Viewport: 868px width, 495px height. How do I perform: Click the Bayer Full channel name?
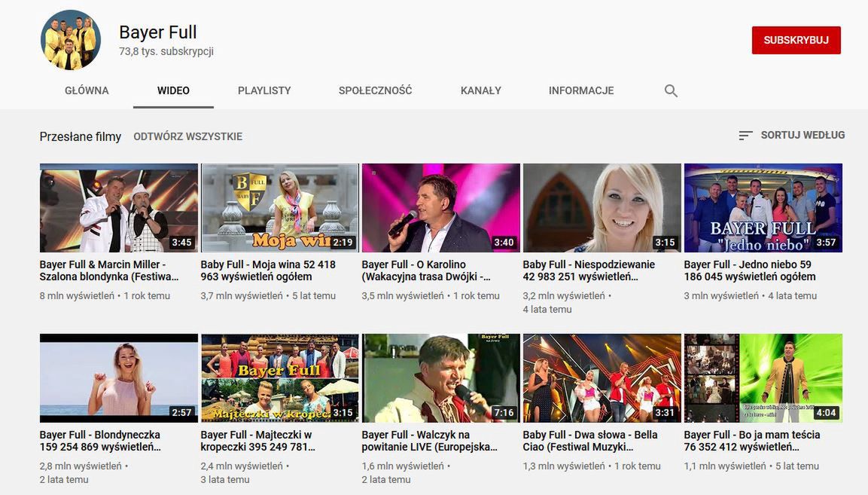click(158, 32)
